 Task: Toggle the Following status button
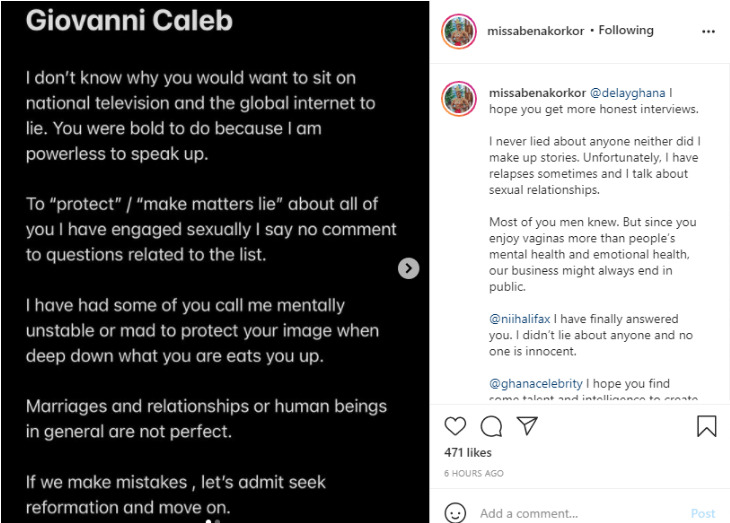(x=626, y=30)
